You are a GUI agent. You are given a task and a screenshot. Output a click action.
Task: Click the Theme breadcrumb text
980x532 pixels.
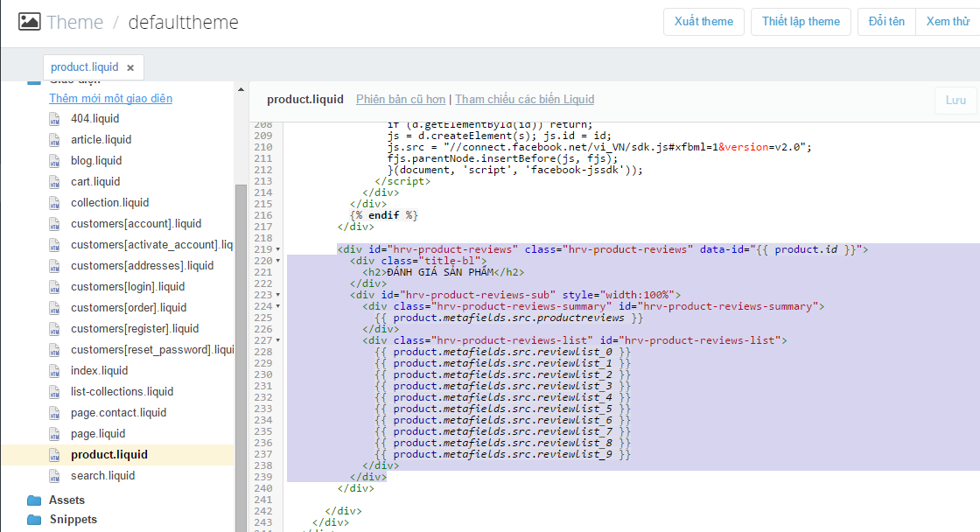tap(75, 22)
